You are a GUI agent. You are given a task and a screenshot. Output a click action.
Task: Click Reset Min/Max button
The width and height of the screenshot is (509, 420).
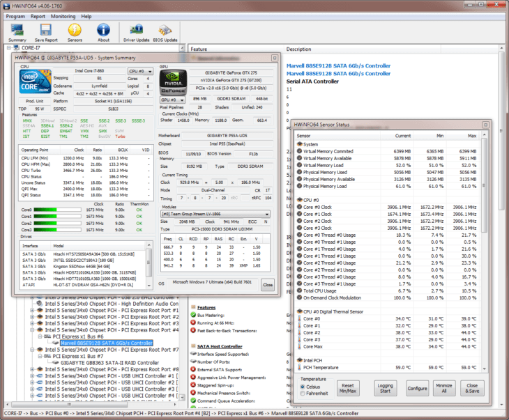tap(348, 388)
